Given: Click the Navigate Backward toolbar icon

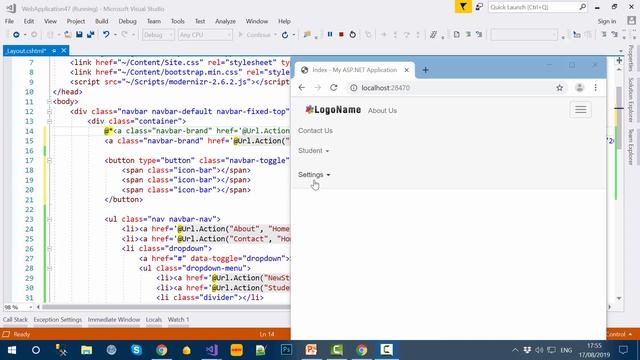Looking at the screenshot, I should point(16,35).
